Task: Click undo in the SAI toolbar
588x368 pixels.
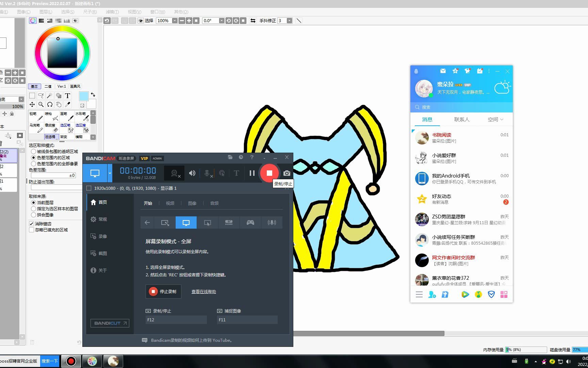Action: [107, 21]
